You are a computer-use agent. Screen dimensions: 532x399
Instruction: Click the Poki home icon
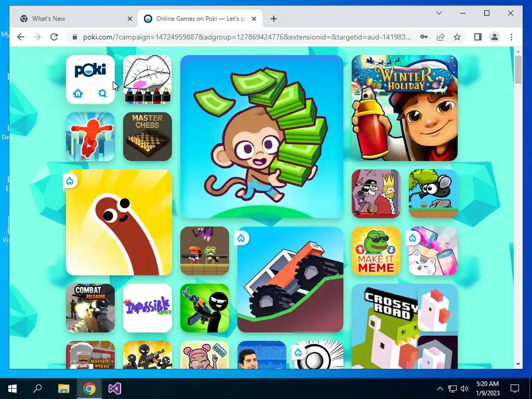pyautogui.click(x=78, y=94)
